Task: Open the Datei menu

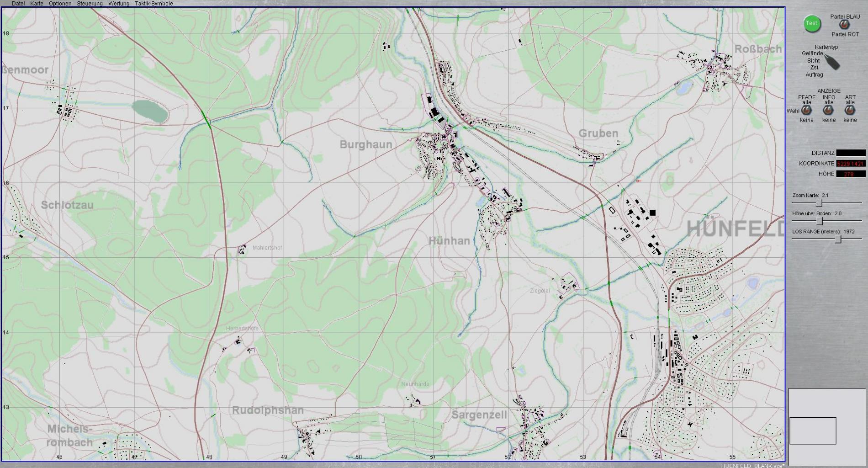Action: click(18, 4)
